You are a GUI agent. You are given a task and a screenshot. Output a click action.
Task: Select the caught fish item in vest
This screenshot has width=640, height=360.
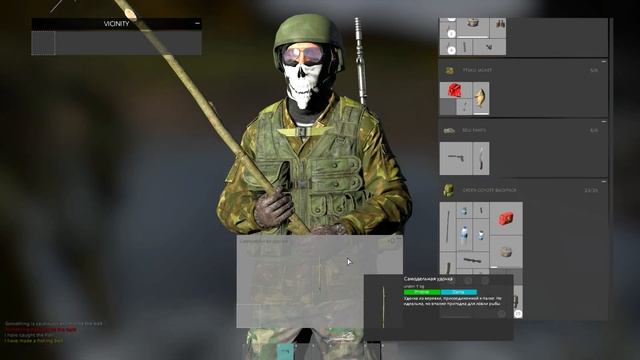coord(480,98)
